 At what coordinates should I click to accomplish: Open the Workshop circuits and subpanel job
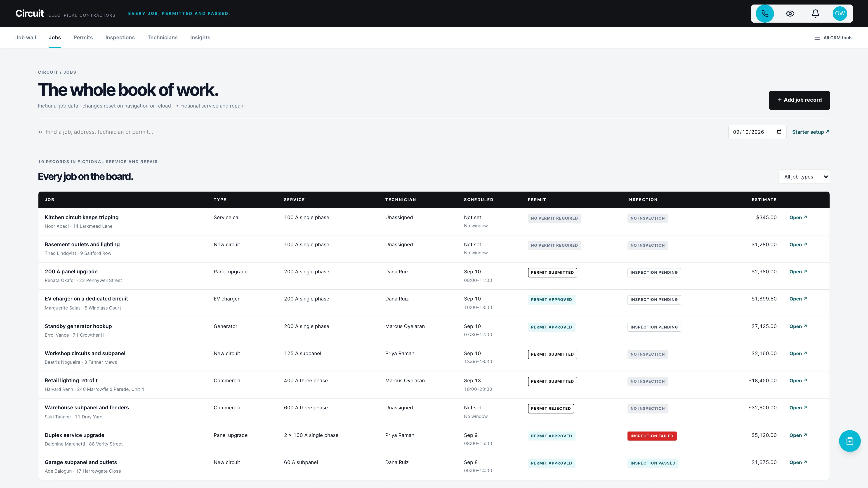pyautogui.click(x=798, y=354)
